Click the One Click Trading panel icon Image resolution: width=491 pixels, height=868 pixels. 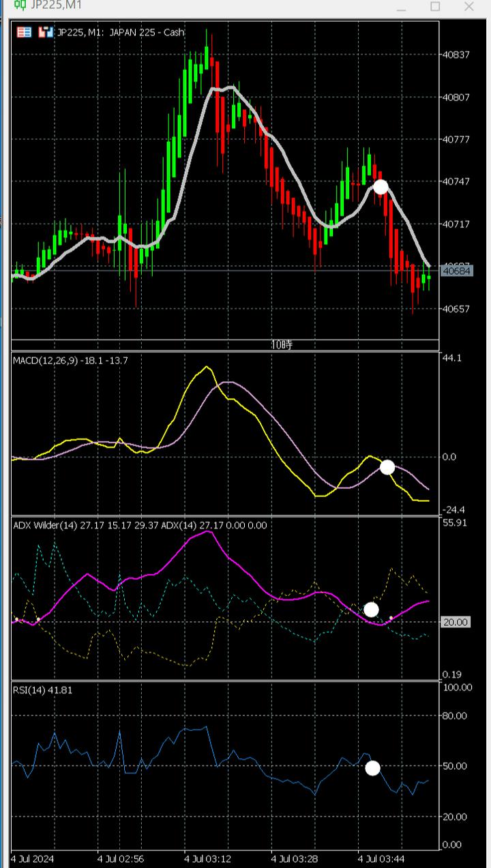point(25,32)
